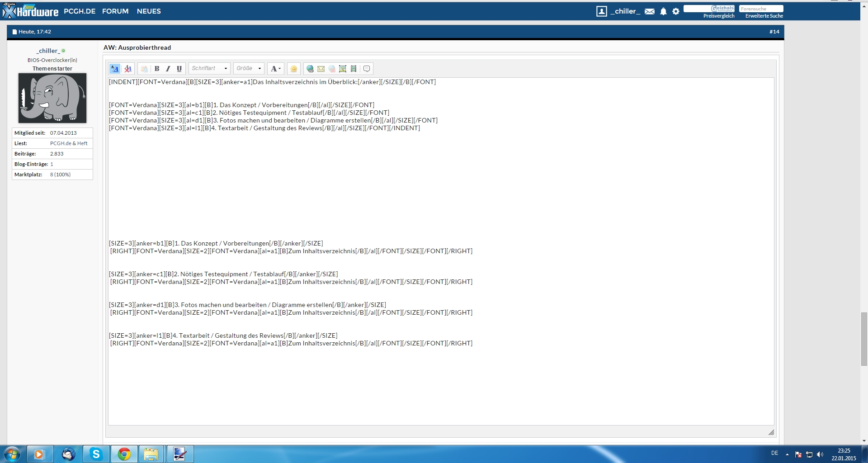Screen dimensions: 868x463
Task: Click the page vertical scrollbar thumb
Action: (x=864, y=339)
